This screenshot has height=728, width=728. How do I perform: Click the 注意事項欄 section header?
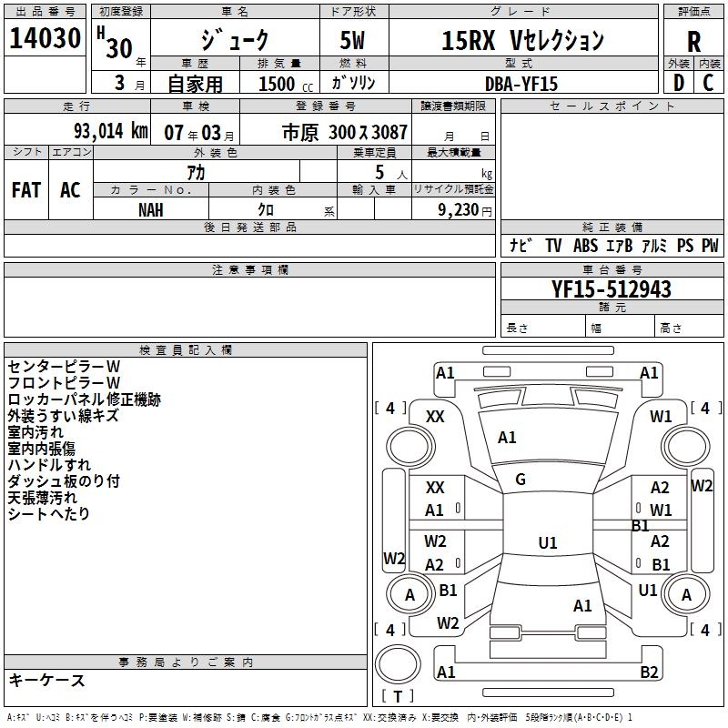pos(249,269)
